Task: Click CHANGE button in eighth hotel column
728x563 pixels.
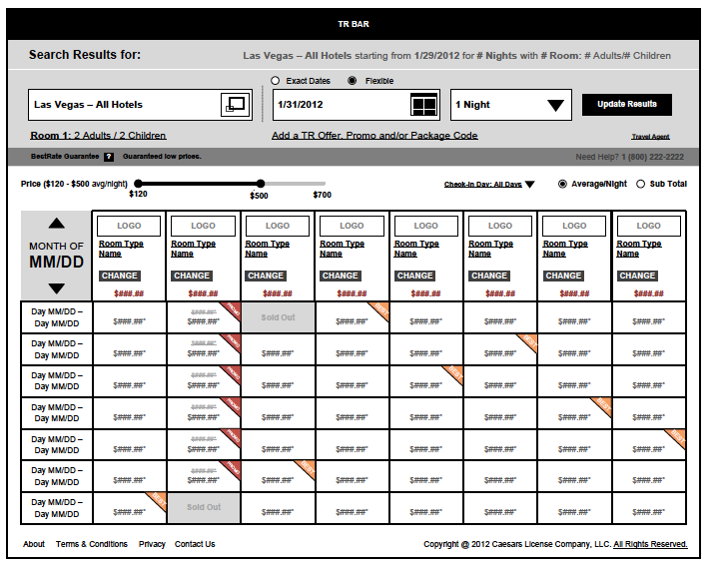Action: (637, 276)
